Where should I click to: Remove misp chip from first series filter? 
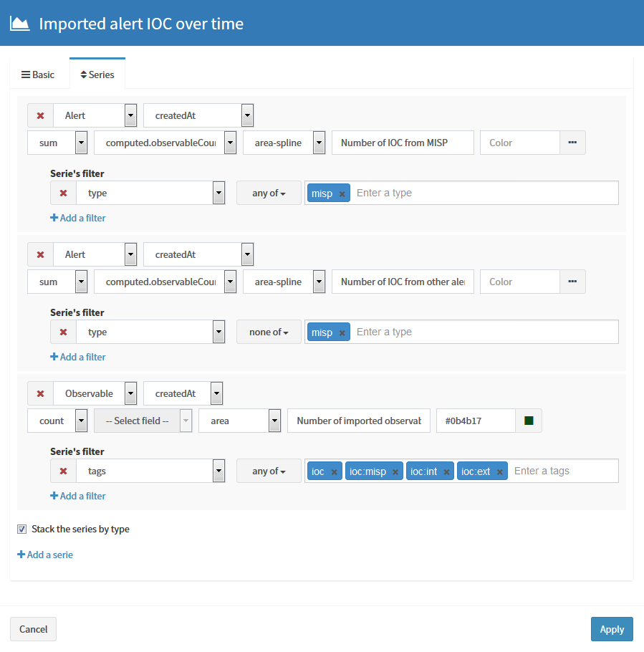pos(342,194)
